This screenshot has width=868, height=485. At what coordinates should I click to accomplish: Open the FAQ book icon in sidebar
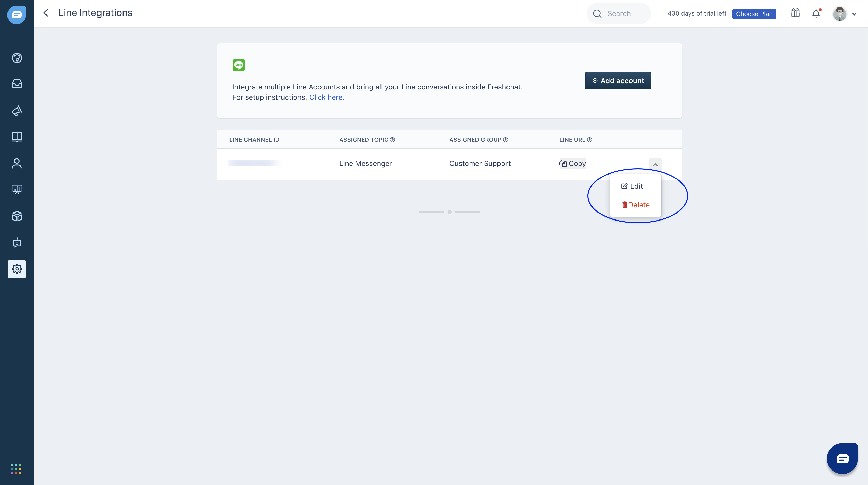[x=17, y=137]
